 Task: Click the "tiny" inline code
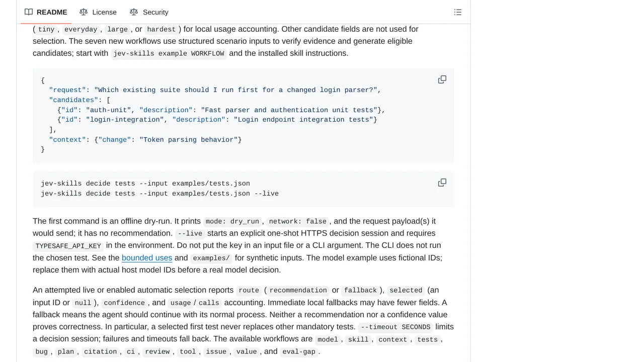[x=46, y=30]
